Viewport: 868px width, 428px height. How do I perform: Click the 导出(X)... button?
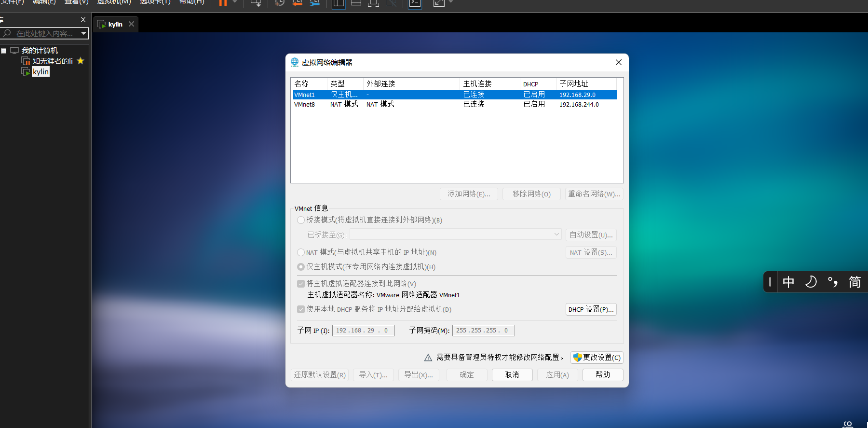pyautogui.click(x=419, y=375)
